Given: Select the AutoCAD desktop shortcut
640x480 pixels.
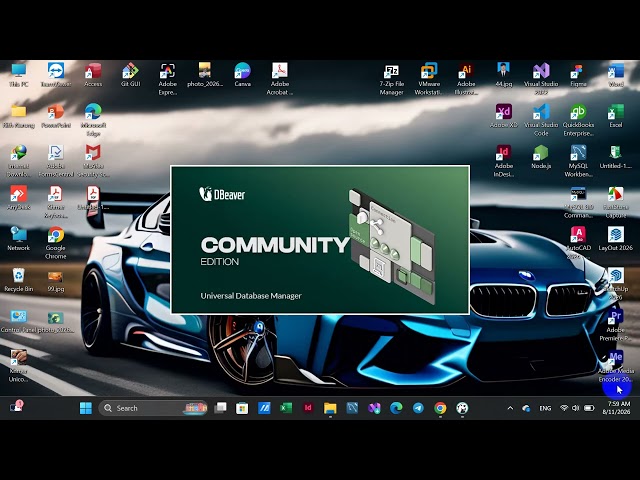Looking at the screenshot, I should [578, 243].
